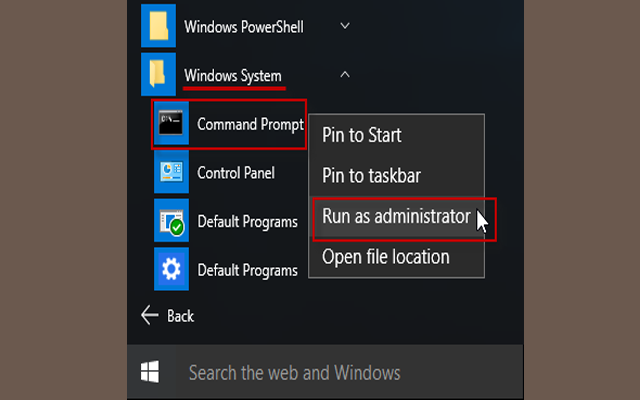Click the Windows System label

point(233,76)
